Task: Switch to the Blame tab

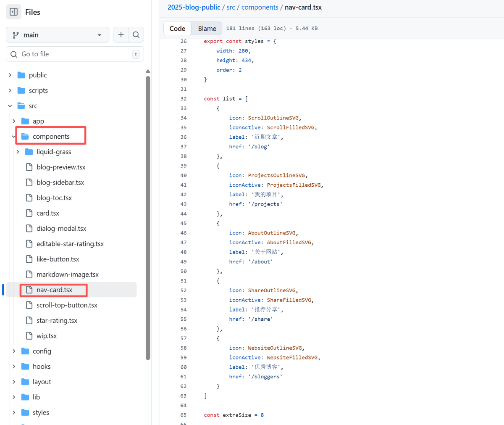Action: 207,29
